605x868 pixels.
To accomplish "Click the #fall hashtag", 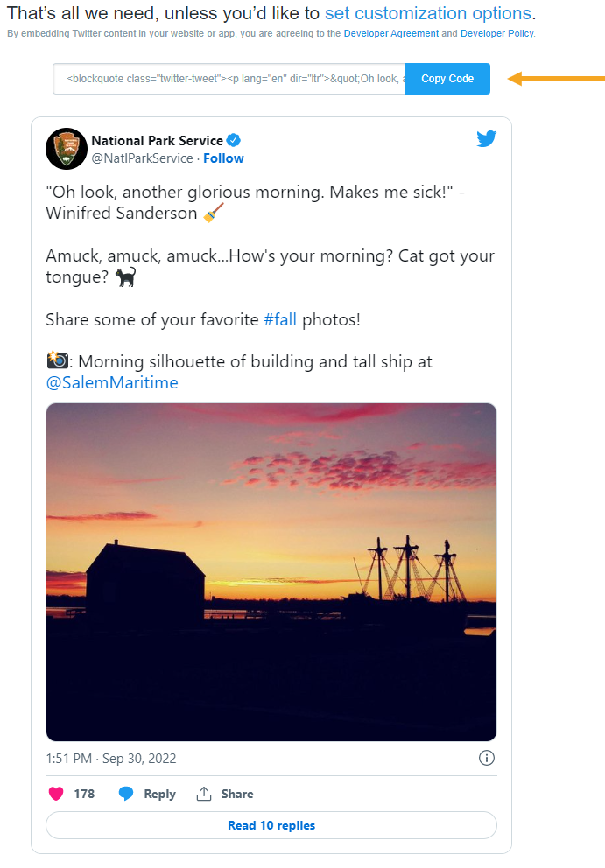I will pos(280,319).
